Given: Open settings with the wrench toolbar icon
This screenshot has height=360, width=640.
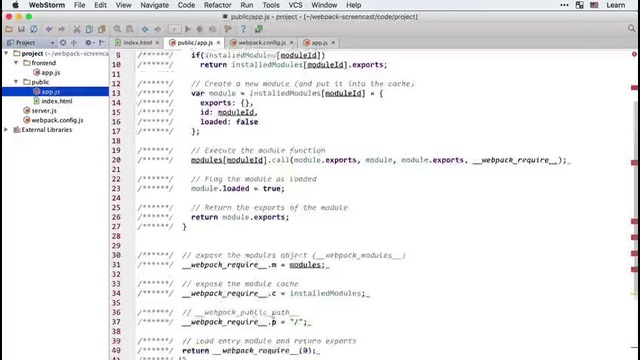Looking at the screenshot, I should pyautogui.click(x=228, y=29).
